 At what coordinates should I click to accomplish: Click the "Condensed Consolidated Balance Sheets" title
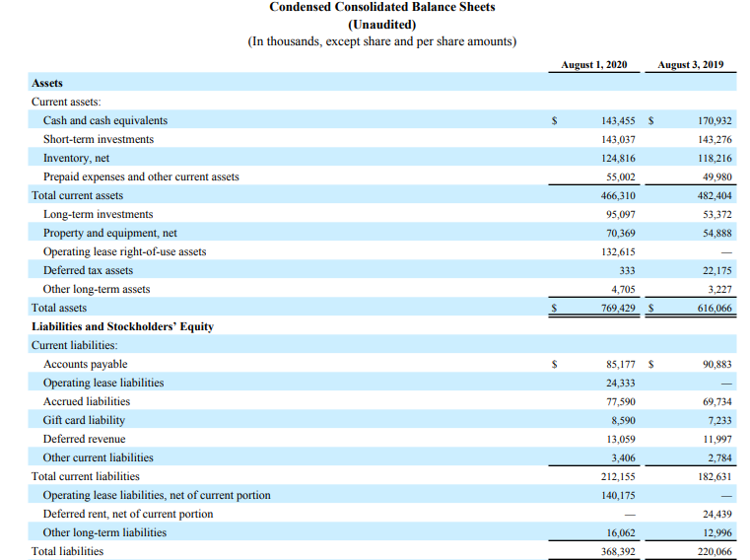[x=382, y=7]
